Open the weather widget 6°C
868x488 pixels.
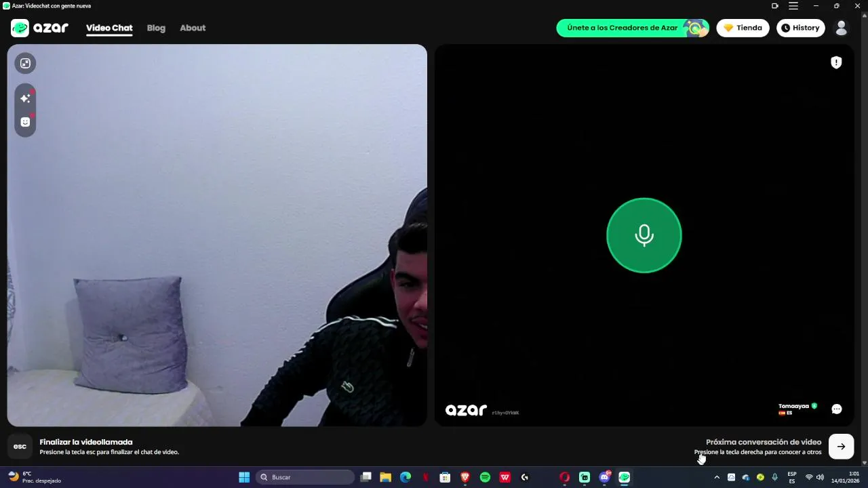click(x=35, y=477)
